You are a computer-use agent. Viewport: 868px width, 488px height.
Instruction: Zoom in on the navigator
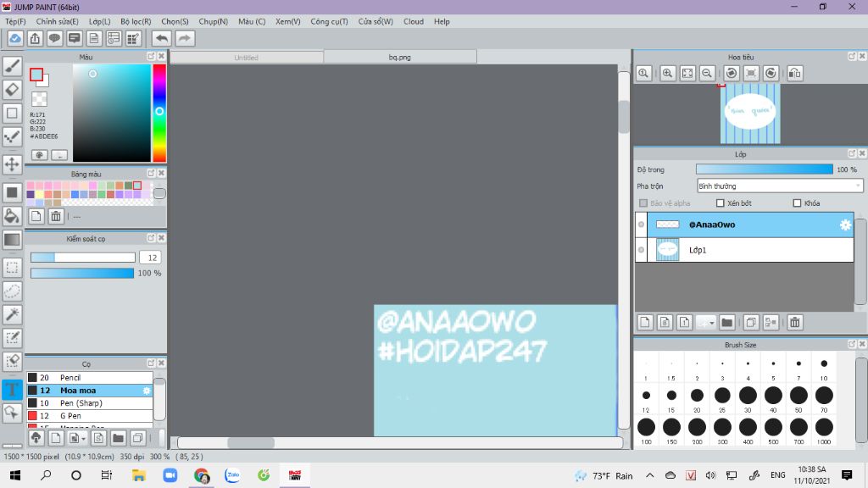coord(668,73)
